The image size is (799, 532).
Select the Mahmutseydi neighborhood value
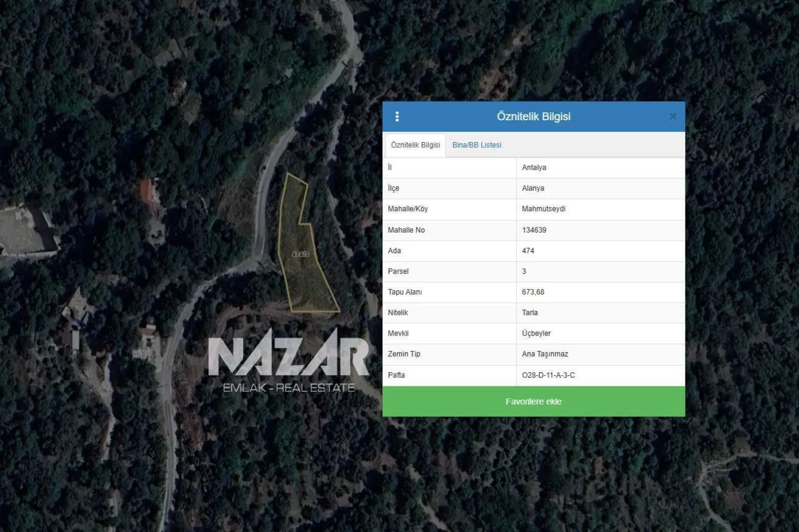coord(543,209)
